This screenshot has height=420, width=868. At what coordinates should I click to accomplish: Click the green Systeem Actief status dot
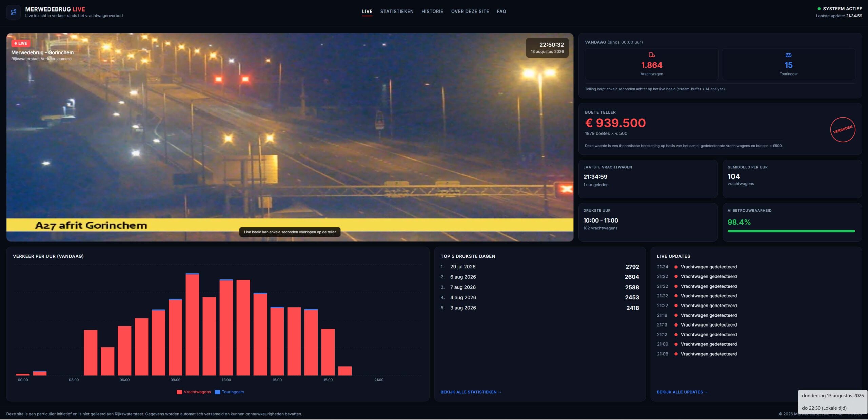819,9
